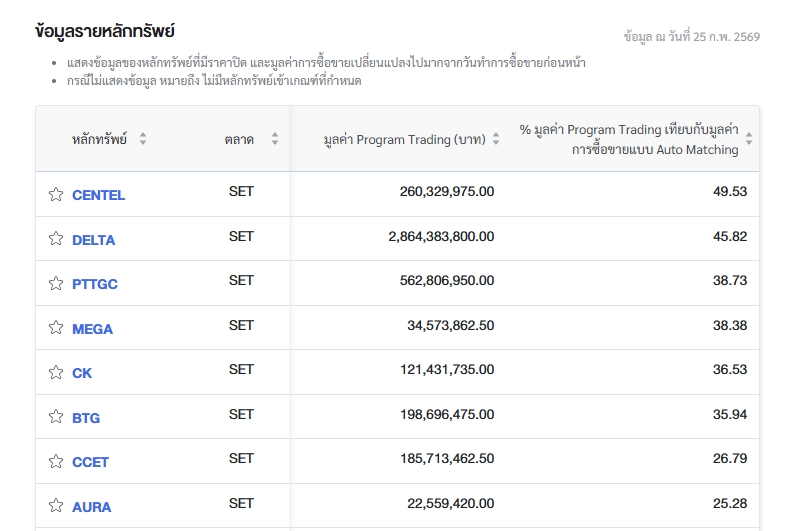
Task: Toggle star next to CCET
Action: pyautogui.click(x=56, y=462)
